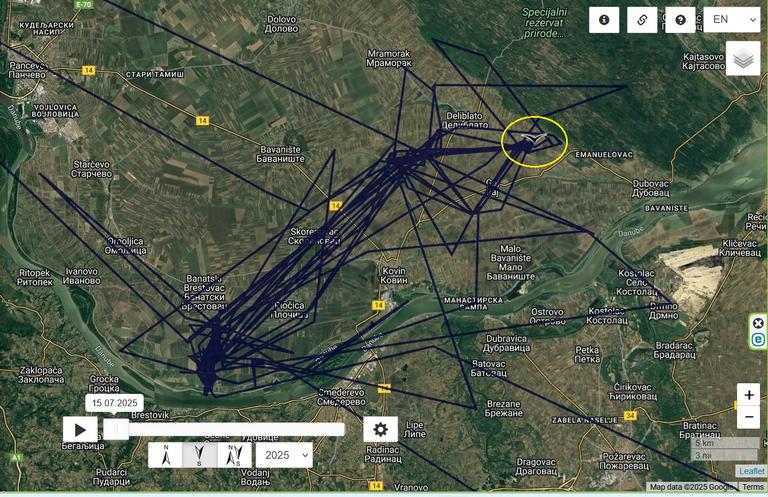The width and height of the screenshot is (768, 497).
Task: Click the Kovin town label
Action: pyautogui.click(x=394, y=275)
